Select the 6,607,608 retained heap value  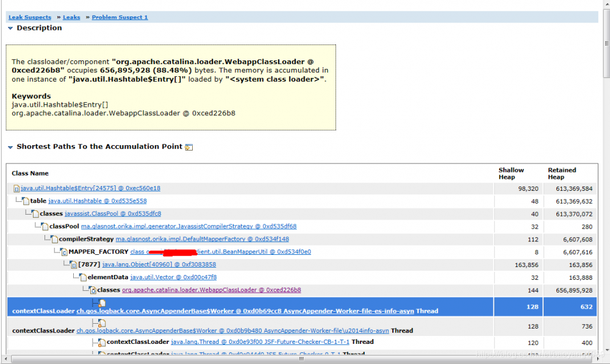[x=578, y=240]
